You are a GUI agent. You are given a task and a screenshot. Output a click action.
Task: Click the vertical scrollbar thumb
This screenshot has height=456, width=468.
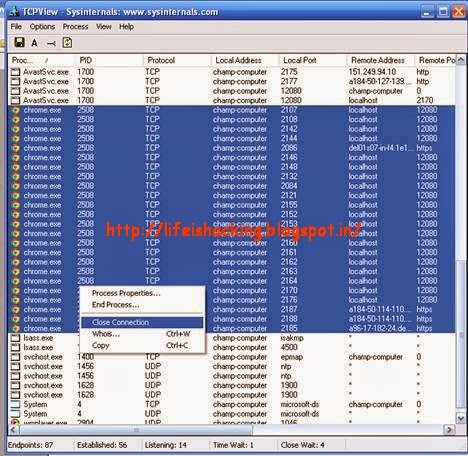[461, 335]
